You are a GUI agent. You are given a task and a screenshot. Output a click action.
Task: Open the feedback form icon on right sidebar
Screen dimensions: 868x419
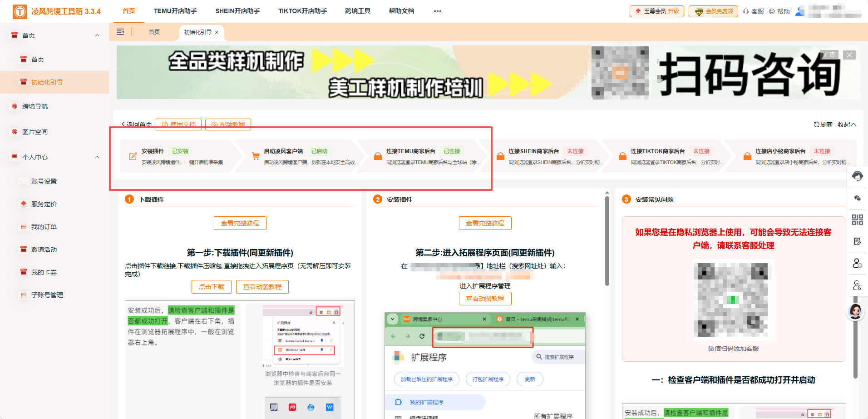point(858,241)
